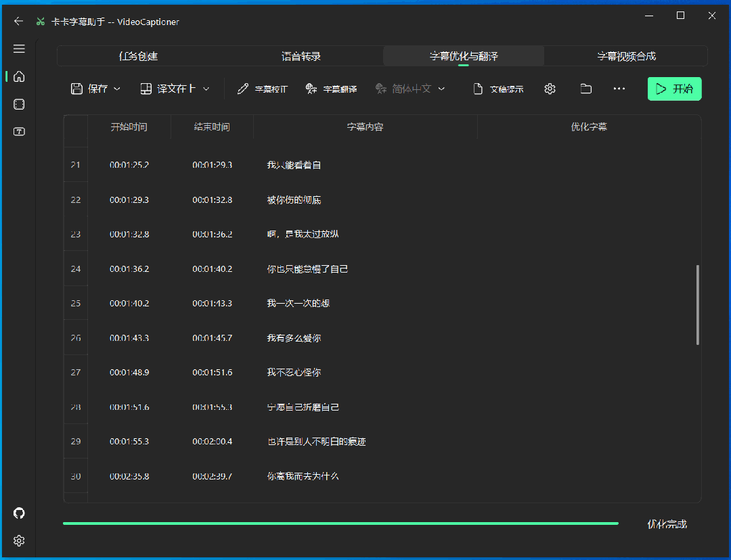Switch to the 字幕视频合成 tab
Viewport: 731px width, 560px height.
click(x=626, y=56)
